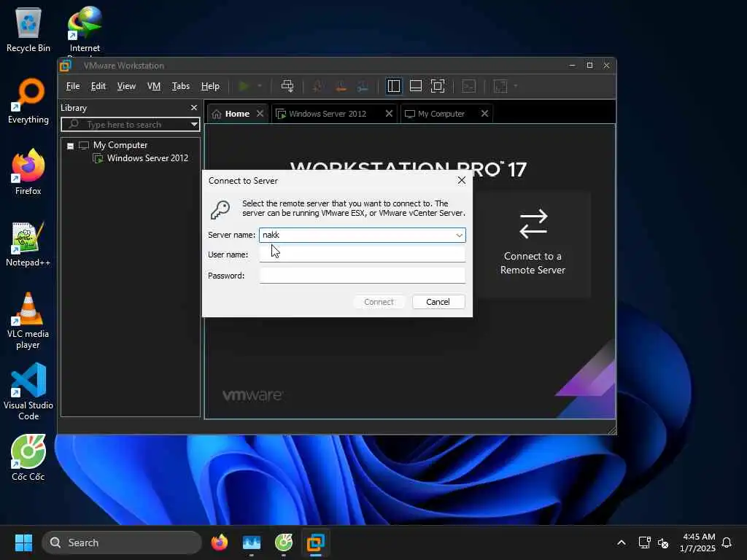Open the network display tray icon
This screenshot has width=747, height=560.
[644, 542]
